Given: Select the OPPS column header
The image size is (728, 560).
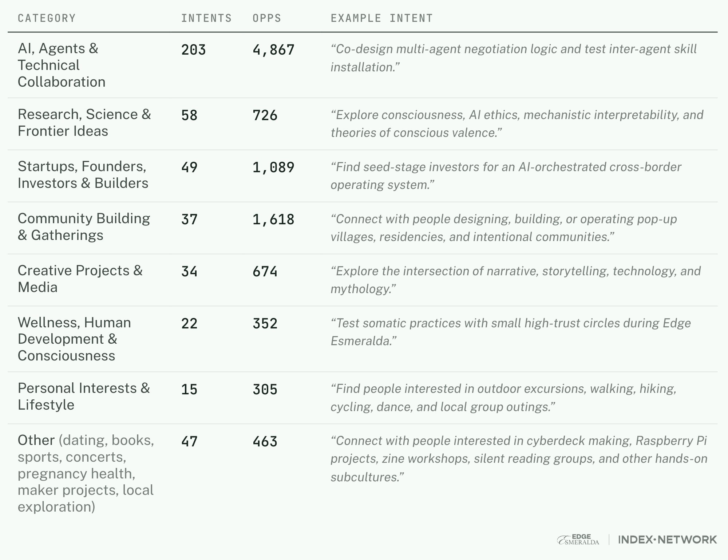Looking at the screenshot, I should [267, 18].
